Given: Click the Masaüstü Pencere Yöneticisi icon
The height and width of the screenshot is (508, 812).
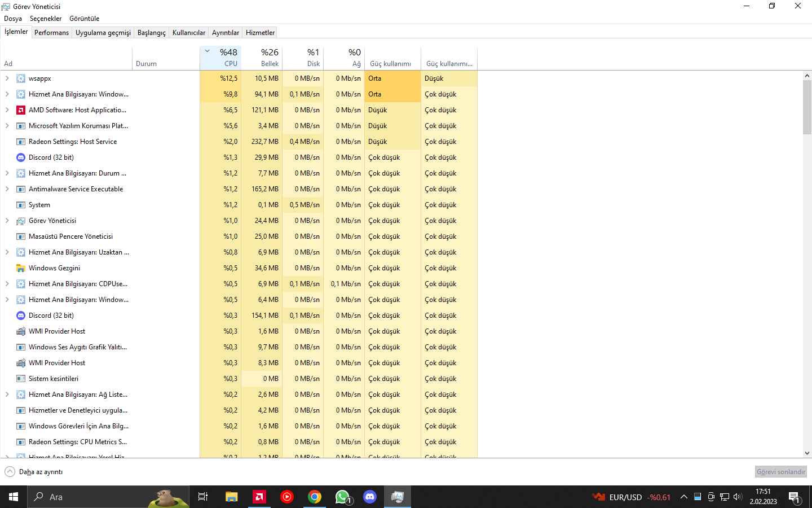Looking at the screenshot, I should 21,237.
